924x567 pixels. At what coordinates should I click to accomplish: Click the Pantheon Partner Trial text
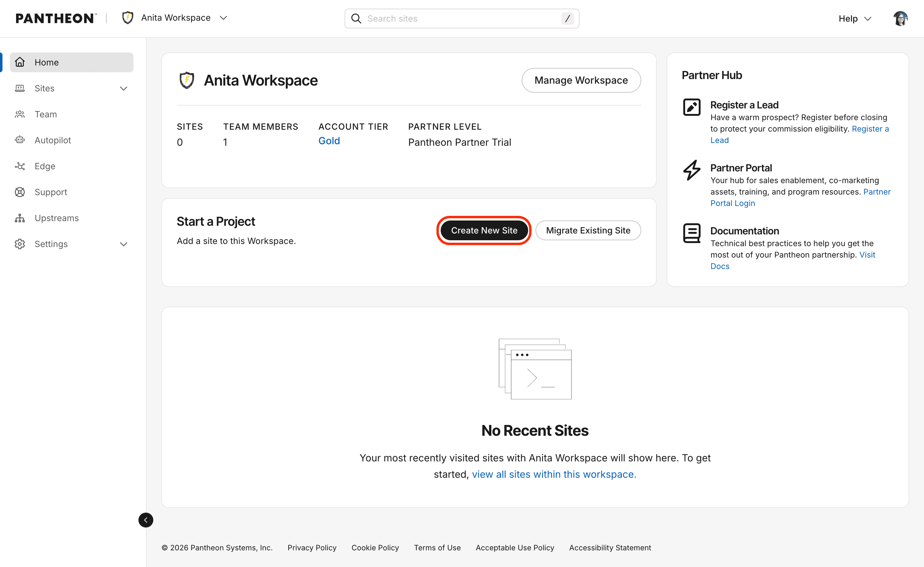(x=459, y=142)
